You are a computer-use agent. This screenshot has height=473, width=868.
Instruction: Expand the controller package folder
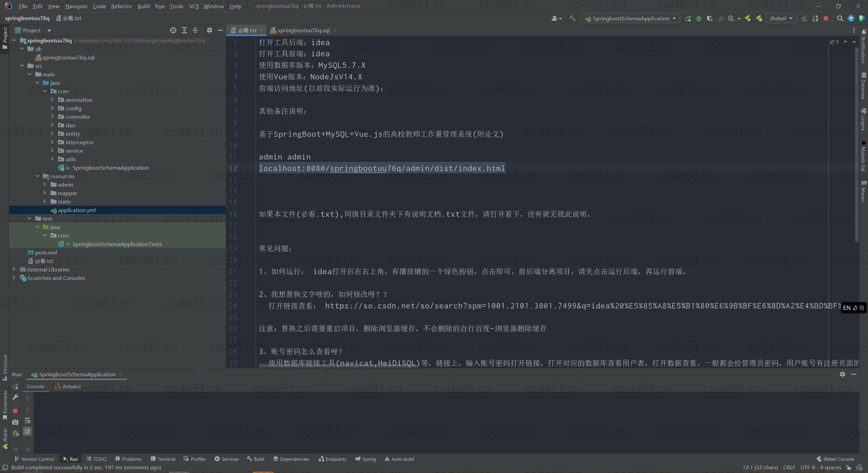52,117
